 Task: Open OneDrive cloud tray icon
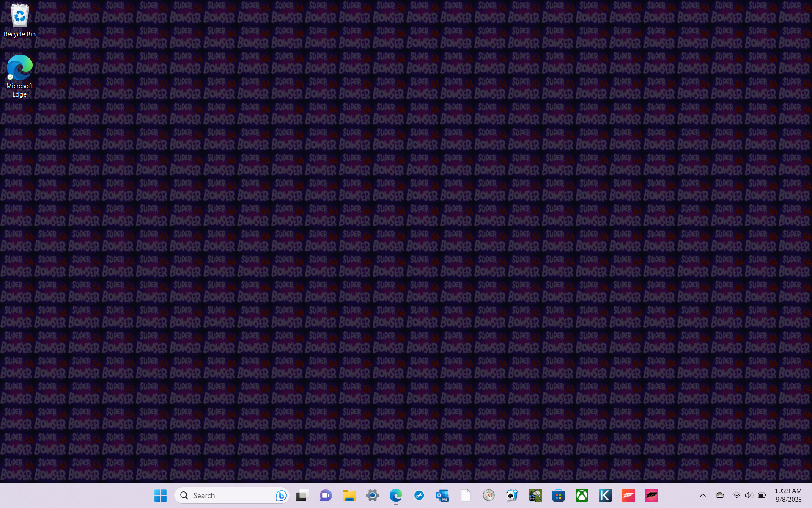point(720,495)
